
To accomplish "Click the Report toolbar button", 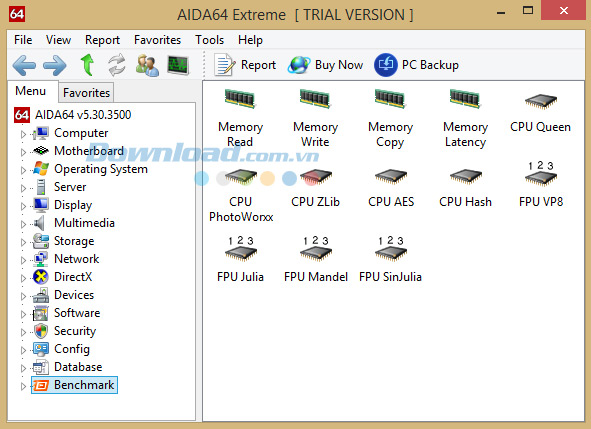I will 245,65.
